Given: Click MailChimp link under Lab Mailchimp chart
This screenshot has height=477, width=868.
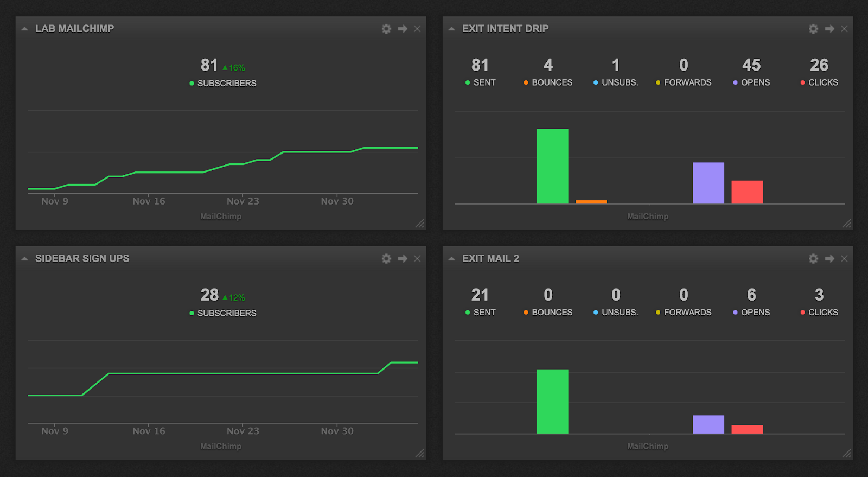Looking at the screenshot, I should [221, 217].
